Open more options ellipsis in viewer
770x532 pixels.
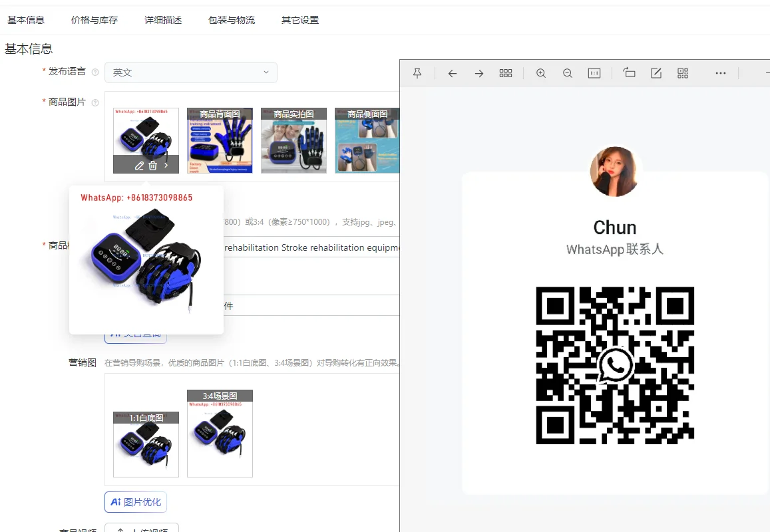point(720,73)
